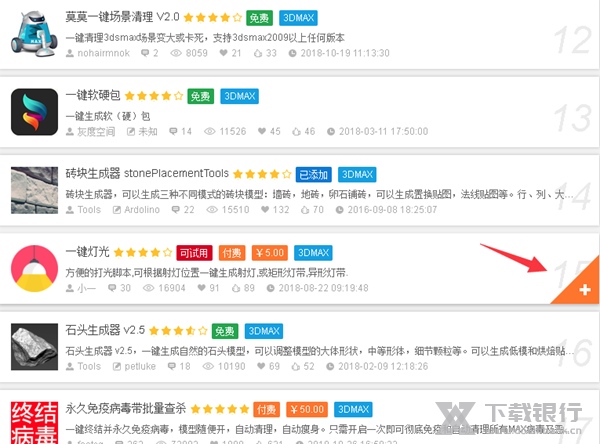This screenshot has width=600, height=444.
Task: Click the ¥50.00 price tag
Action: [307, 410]
